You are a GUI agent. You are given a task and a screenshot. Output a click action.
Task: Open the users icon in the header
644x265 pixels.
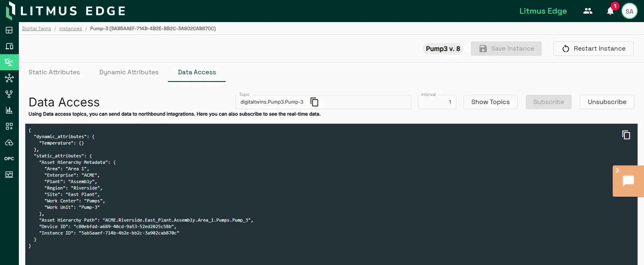pos(588,11)
